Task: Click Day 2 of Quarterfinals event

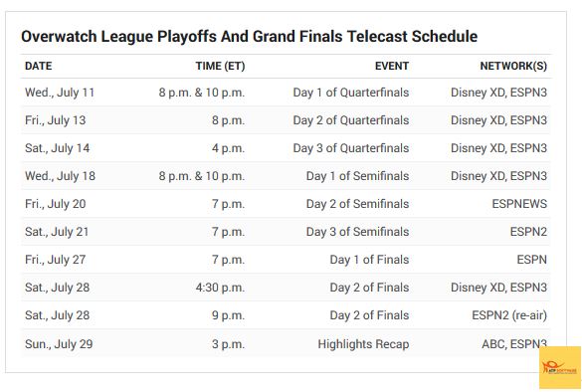Action: [x=351, y=120]
